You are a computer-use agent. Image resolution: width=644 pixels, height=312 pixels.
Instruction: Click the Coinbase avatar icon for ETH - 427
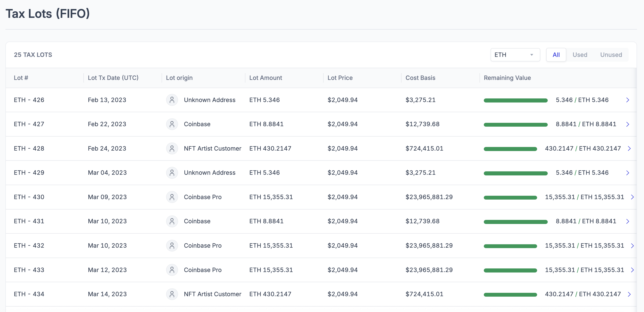point(172,124)
